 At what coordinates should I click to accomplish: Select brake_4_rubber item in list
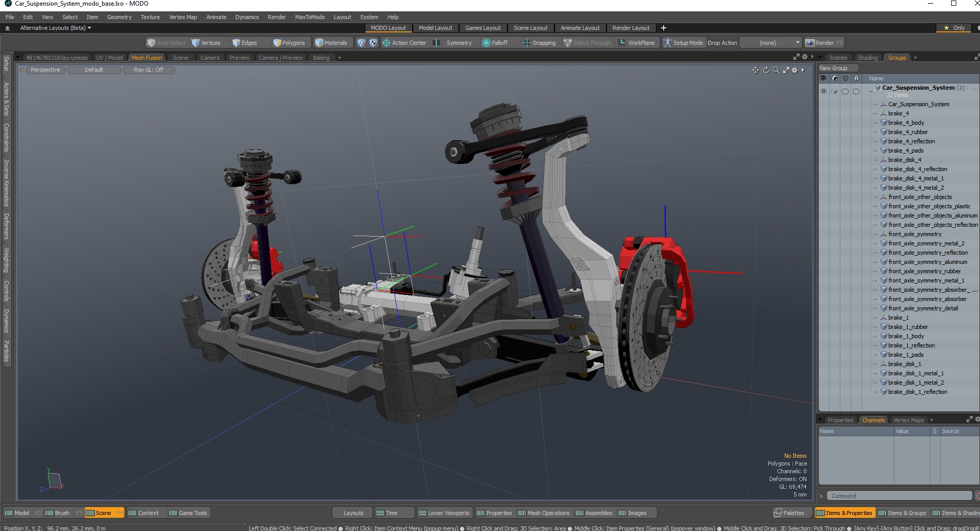point(908,132)
